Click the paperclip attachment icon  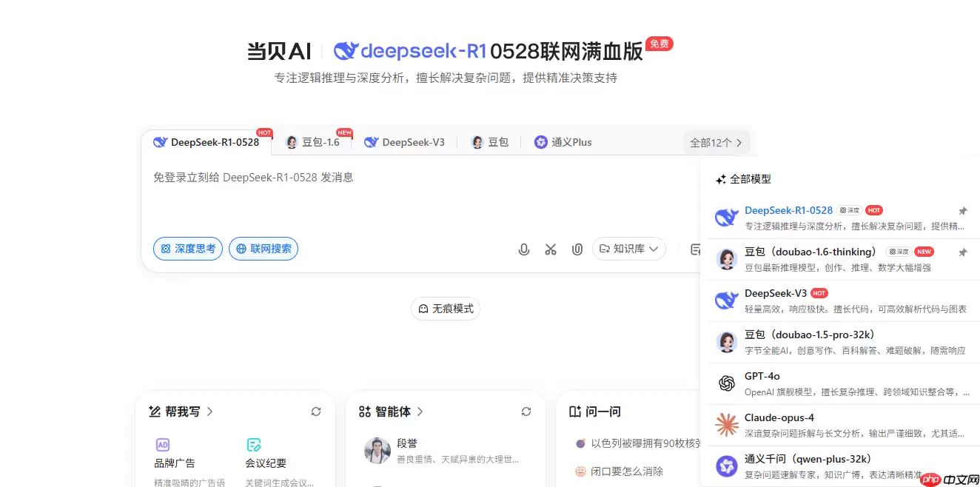point(577,249)
